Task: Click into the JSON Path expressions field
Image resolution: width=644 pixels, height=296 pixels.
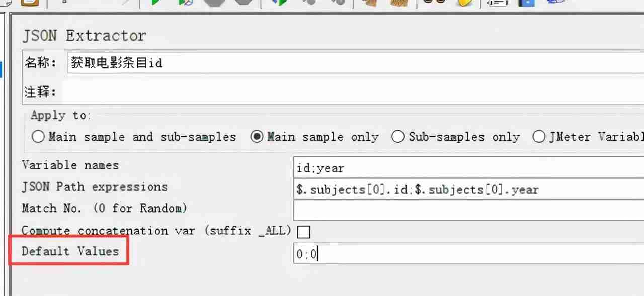Action: tap(469, 190)
